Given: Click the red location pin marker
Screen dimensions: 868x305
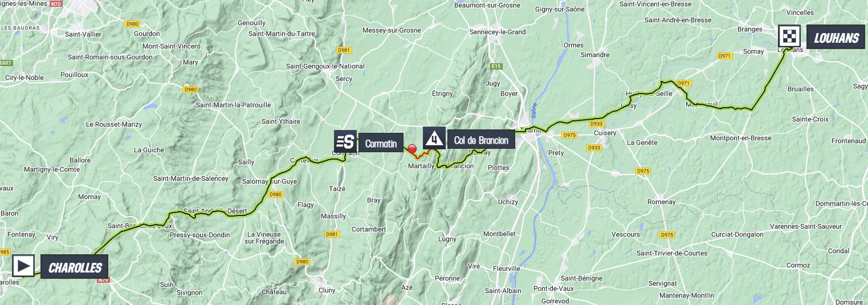Looking at the screenshot, I should [x=412, y=149].
